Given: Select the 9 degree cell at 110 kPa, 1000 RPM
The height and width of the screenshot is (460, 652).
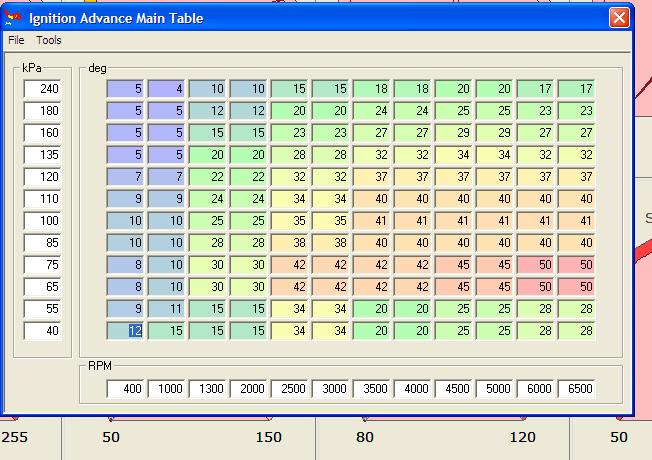Looking at the screenshot, I should click(166, 199).
